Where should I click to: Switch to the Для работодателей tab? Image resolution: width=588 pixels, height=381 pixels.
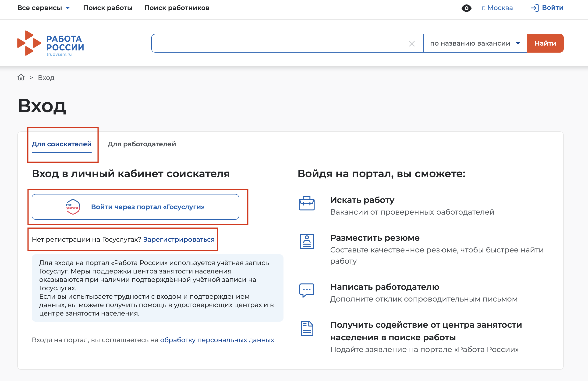pyautogui.click(x=142, y=144)
